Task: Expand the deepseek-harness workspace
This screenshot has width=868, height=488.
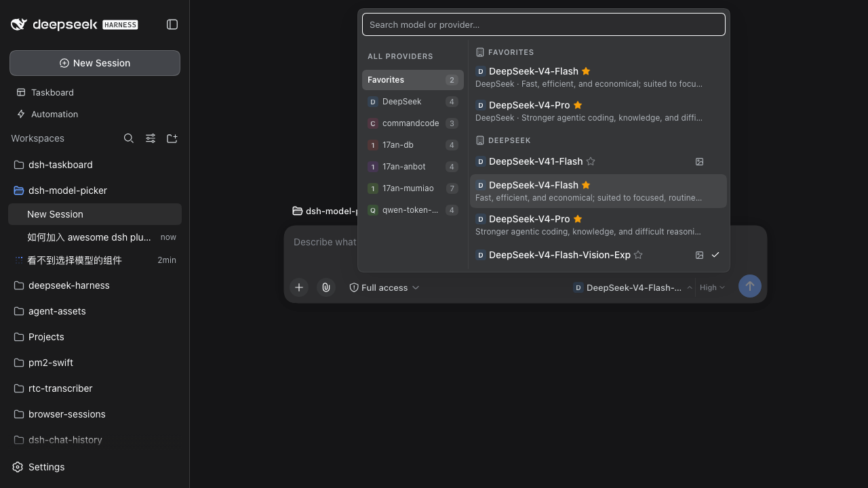Action: tap(95, 285)
